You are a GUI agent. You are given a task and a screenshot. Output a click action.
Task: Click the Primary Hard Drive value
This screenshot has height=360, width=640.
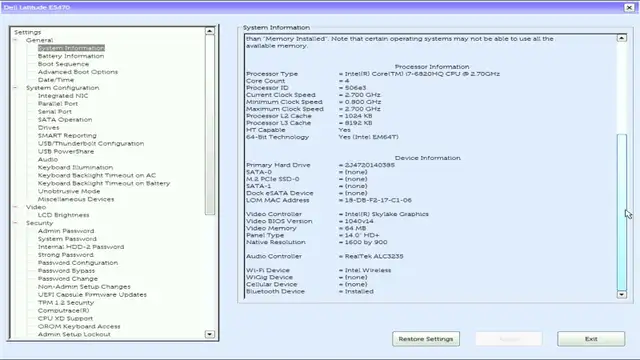(x=369, y=165)
